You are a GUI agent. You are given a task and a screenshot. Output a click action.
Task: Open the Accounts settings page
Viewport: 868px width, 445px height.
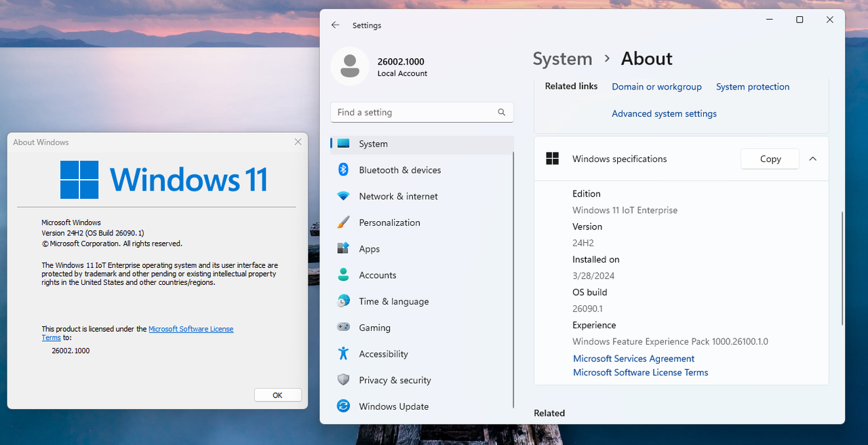pyautogui.click(x=422, y=275)
